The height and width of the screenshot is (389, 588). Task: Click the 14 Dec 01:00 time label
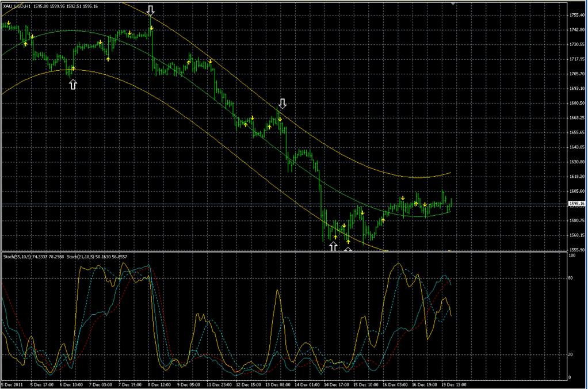307,385
